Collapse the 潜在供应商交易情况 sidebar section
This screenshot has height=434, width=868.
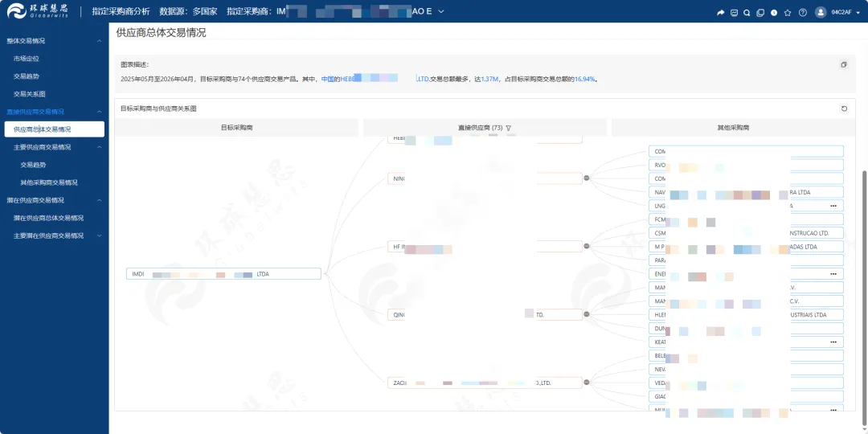99,200
